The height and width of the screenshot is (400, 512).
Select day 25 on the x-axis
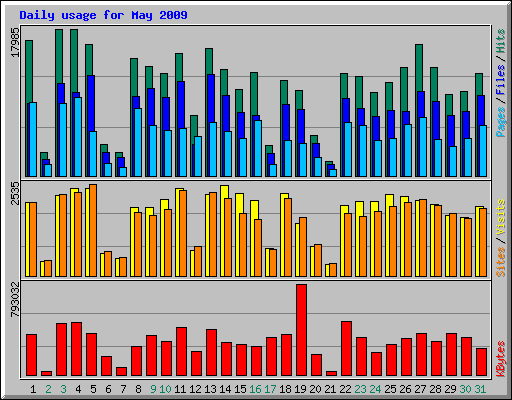point(390,389)
